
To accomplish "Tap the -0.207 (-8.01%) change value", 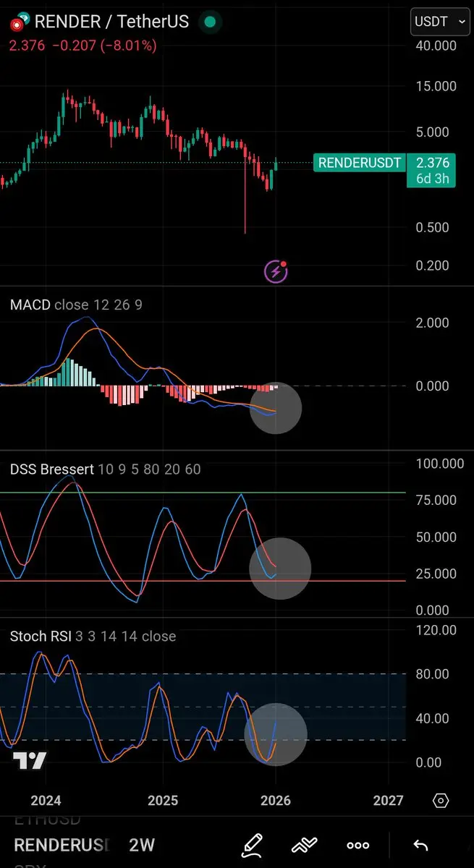I will point(103,46).
